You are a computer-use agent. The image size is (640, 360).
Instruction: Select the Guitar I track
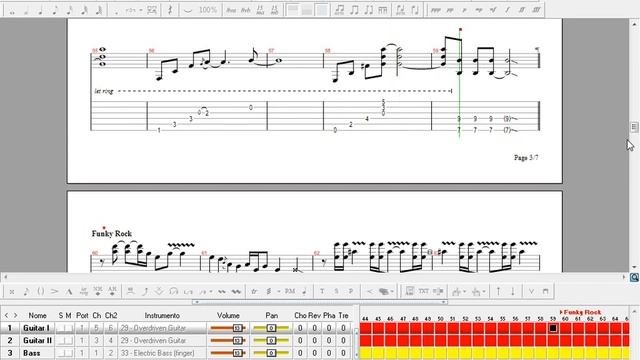pyautogui.click(x=36, y=328)
